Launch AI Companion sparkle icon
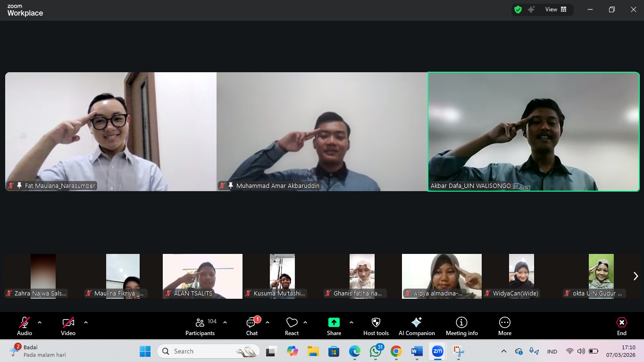 pyautogui.click(x=417, y=322)
